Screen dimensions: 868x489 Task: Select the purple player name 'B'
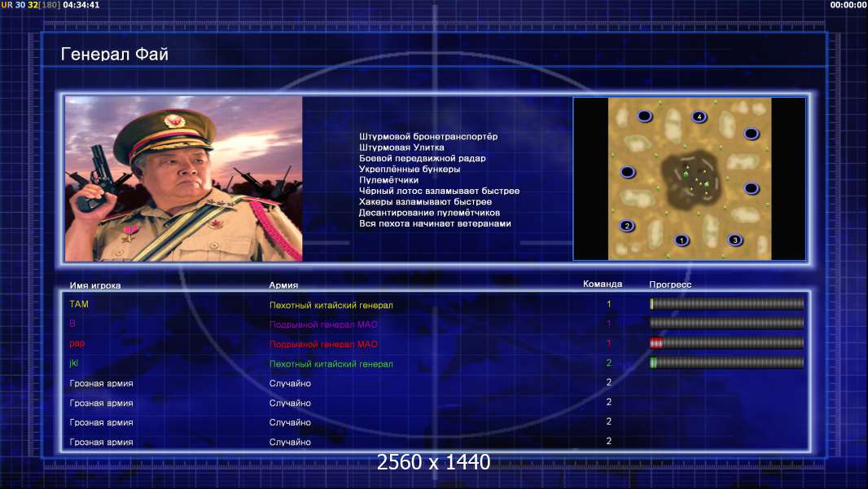(72, 324)
